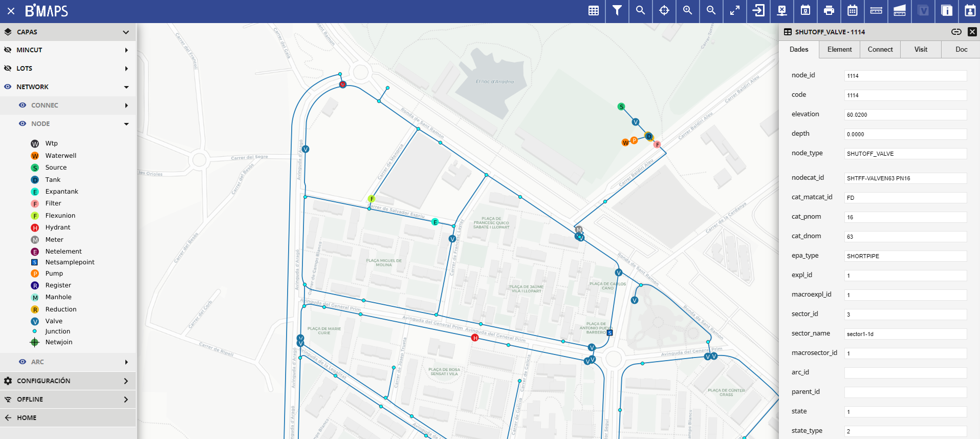
Task: Open the OFFLINE menu item
Action: tap(68, 399)
